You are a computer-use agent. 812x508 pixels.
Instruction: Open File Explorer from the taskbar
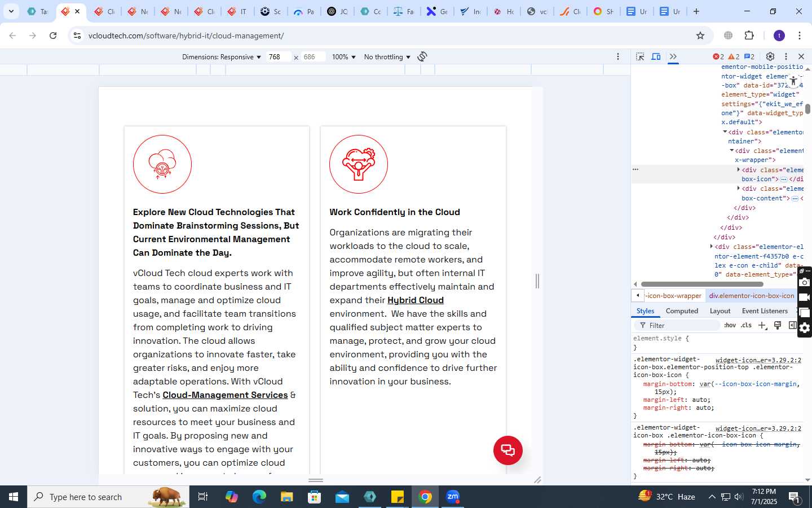286,497
